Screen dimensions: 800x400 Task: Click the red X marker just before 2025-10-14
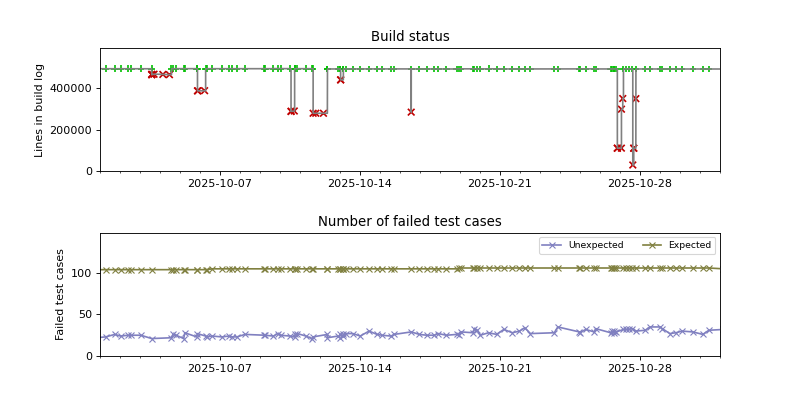(340, 80)
